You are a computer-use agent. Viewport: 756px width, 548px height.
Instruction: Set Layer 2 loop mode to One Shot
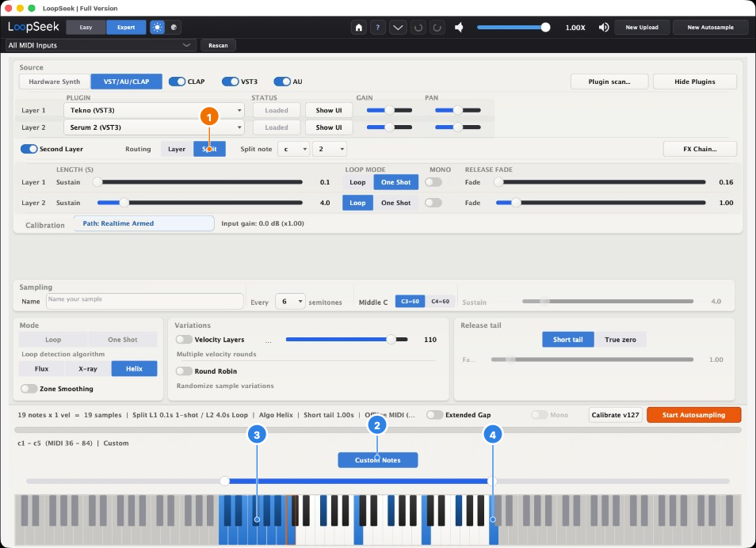[x=396, y=203]
